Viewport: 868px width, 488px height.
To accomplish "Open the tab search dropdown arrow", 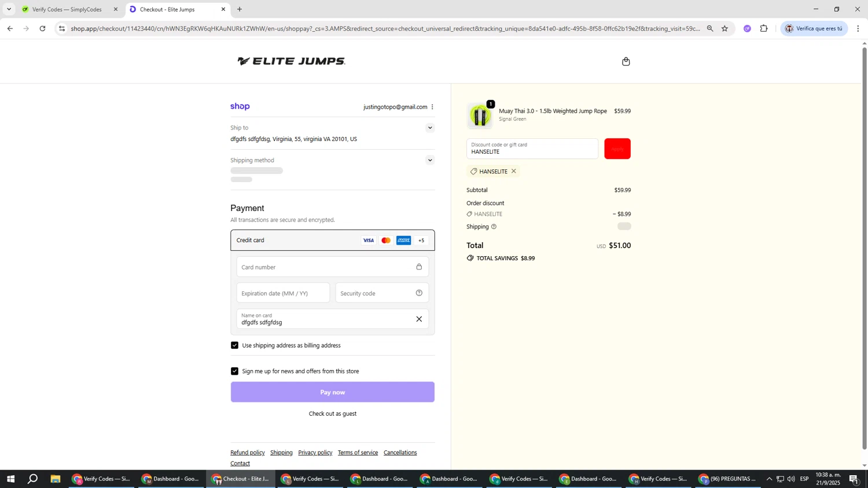I will coord(9,9).
